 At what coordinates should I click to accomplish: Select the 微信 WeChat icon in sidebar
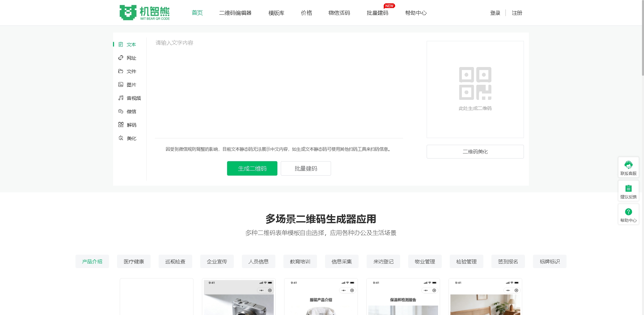tap(121, 112)
